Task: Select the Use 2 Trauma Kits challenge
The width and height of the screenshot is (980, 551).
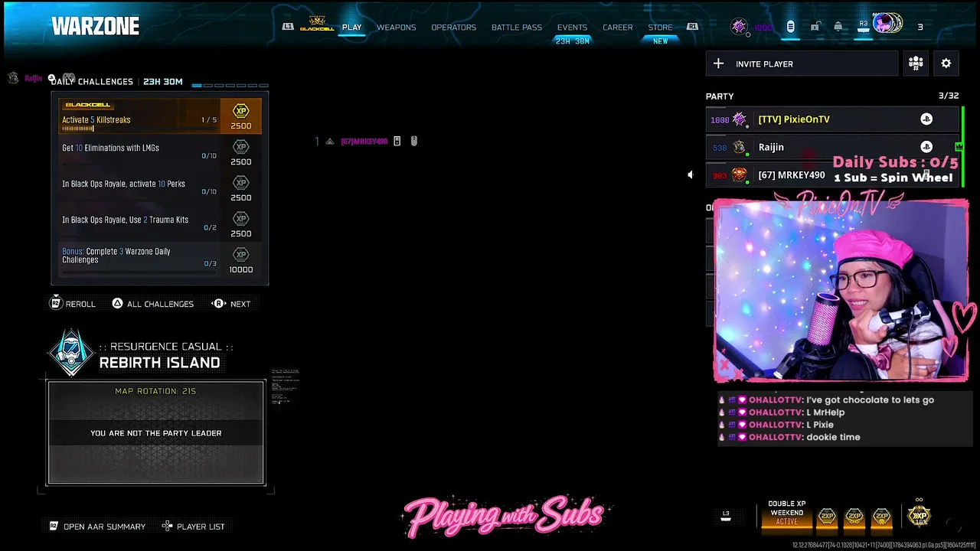Action: pos(161,223)
